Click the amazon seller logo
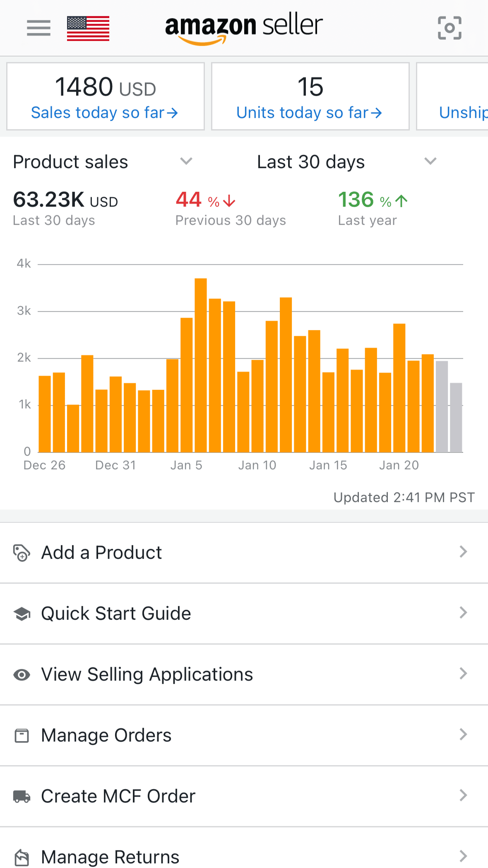 tap(244, 28)
